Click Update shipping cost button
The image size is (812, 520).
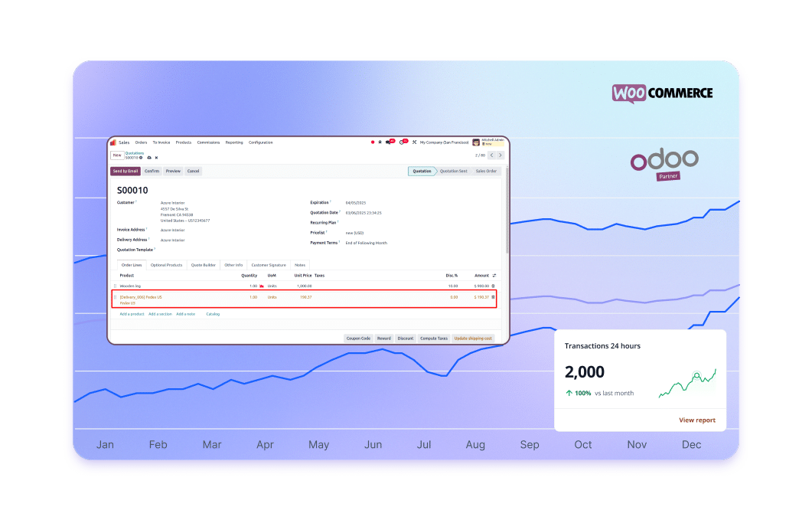[473, 338]
